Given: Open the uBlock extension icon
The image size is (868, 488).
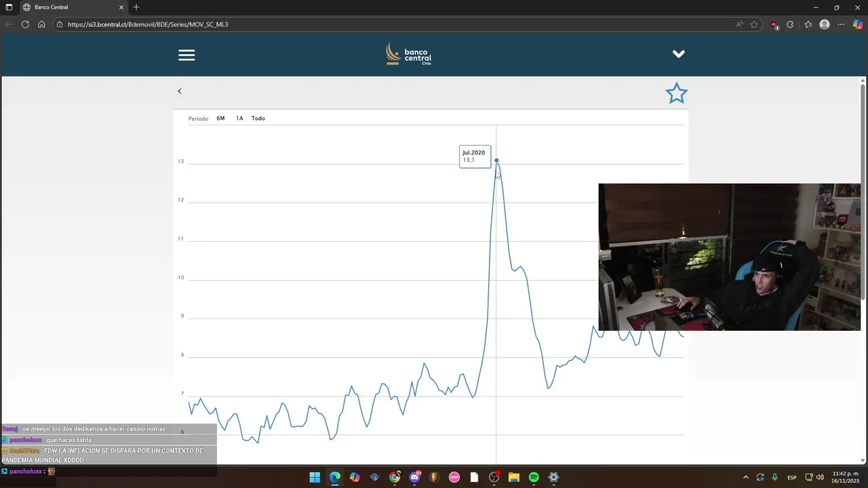Looking at the screenshot, I should (774, 24).
